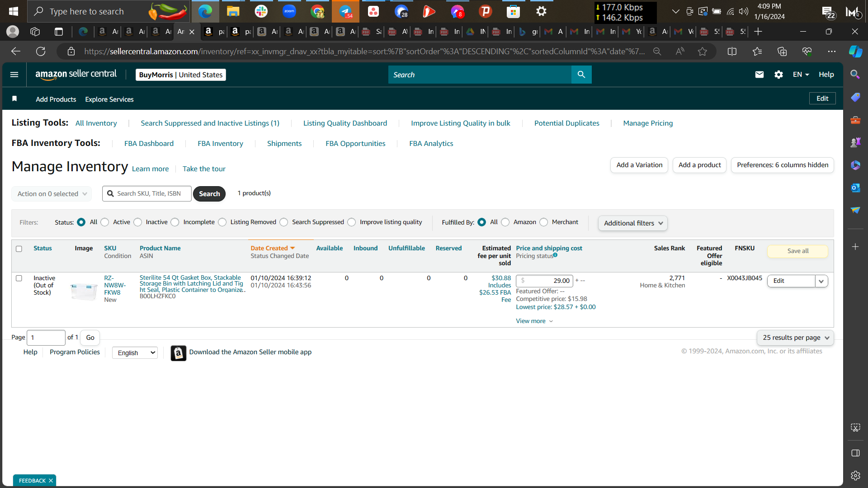Open Microsoft Store from taskbar
This screenshot has width=868, height=488.
pyautogui.click(x=513, y=11)
